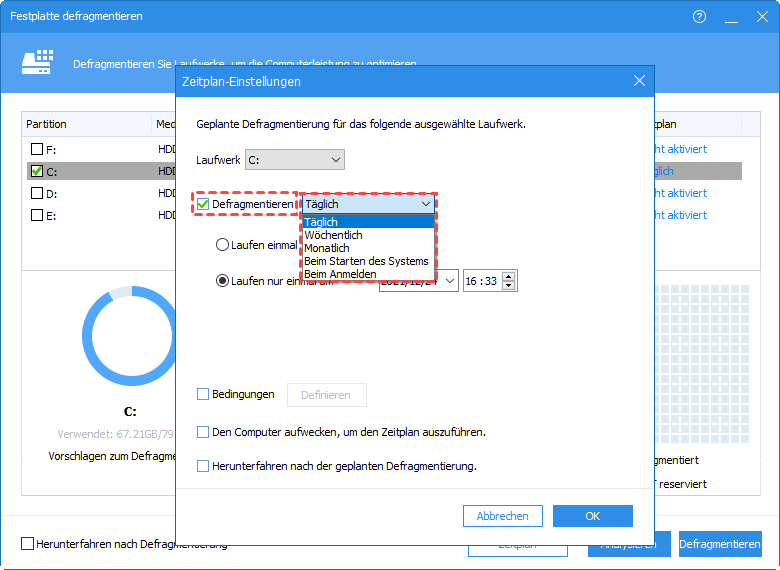Select 'Beim Starten des Systems' option
Viewport: 780px width, 570px height.
pyautogui.click(x=366, y=261)
